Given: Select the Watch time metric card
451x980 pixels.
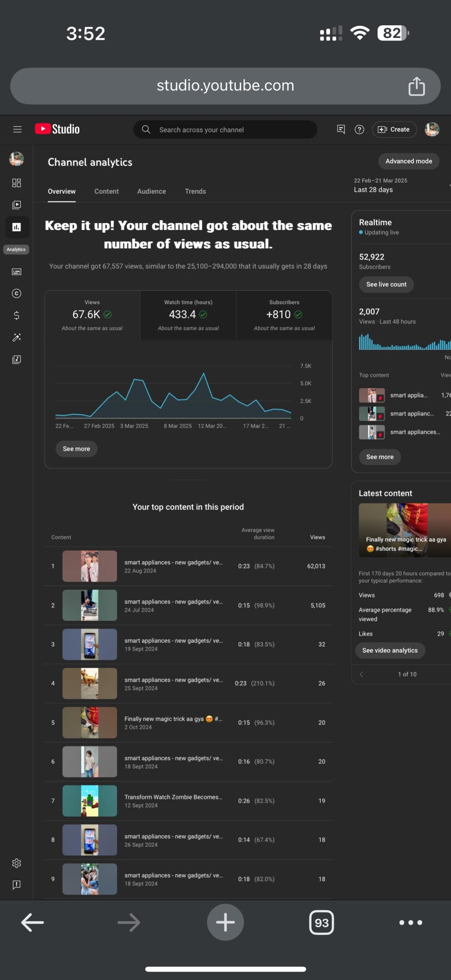Looking at the screenshot, I should [x=188, y=315].
